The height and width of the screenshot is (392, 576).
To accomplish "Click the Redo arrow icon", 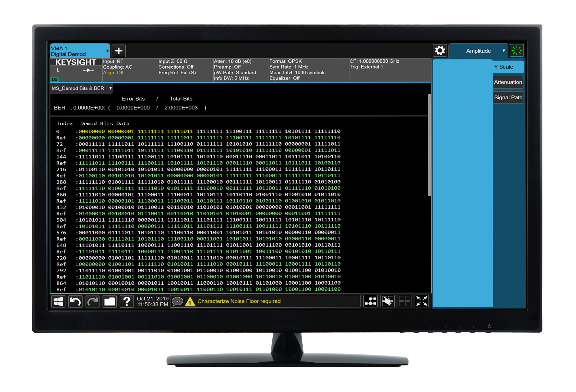I will (92, 301).
